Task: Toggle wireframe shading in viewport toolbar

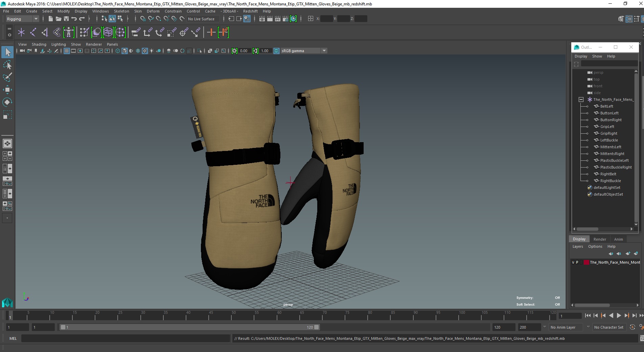Action: (x=118, y=51)
